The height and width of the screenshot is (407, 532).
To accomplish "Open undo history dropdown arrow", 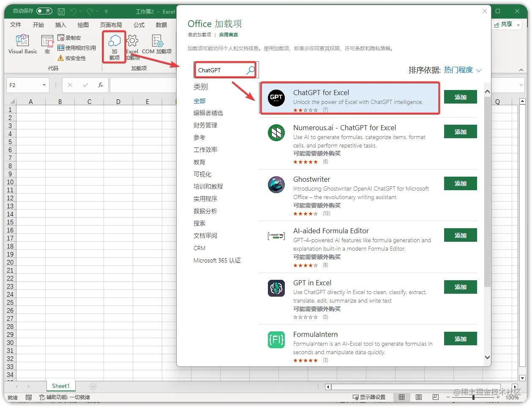I will [x=80, y=11].
